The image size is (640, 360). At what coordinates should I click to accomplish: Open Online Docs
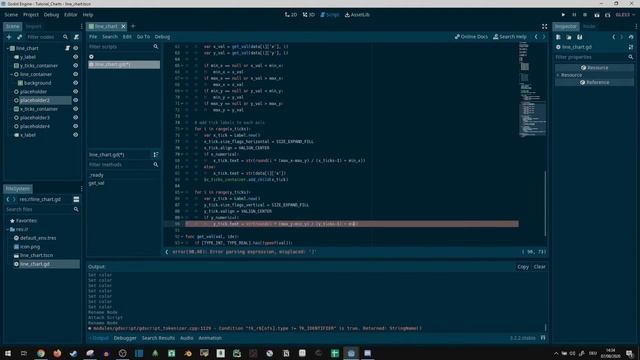[471, 37]
